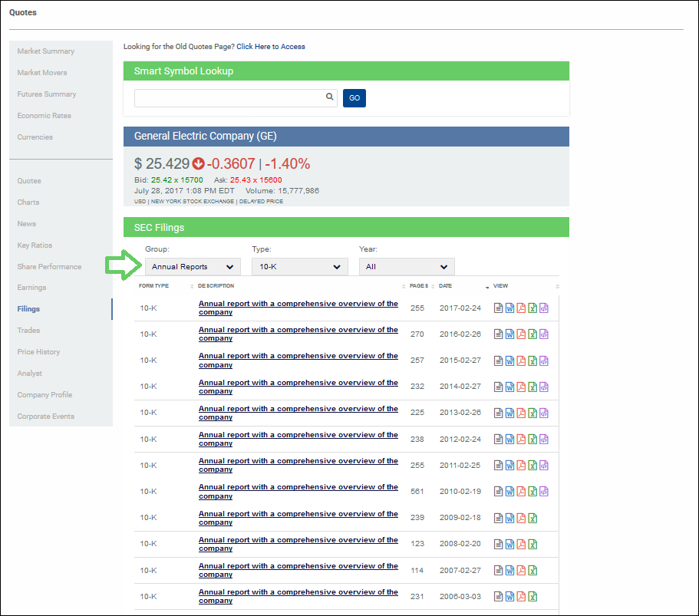The width and height of the screenshot is (699, 616).
Task: Open Key Ratios sidebar item
Action: (x=35, y=245)
